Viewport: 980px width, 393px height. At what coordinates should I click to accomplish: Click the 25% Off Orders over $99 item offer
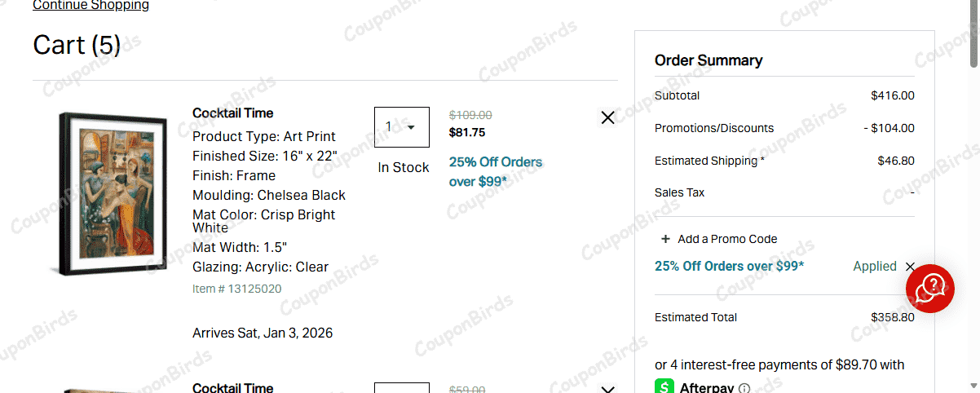(x=495, y=171)
